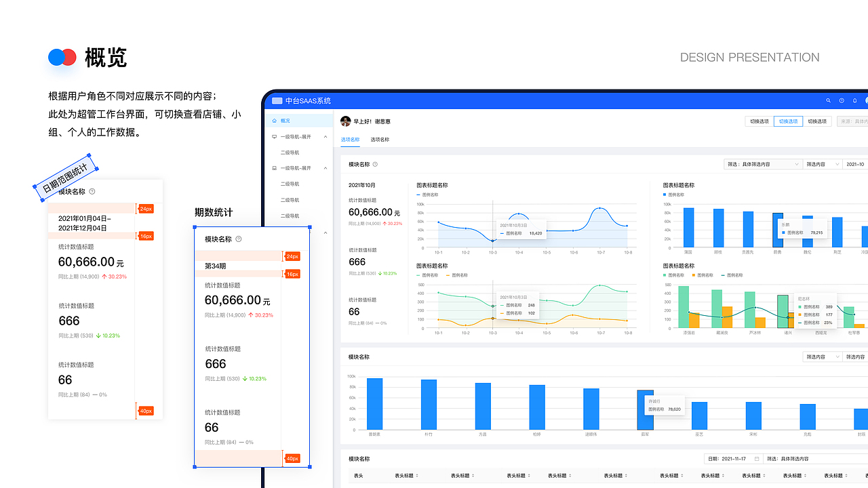Open the notification bell in the header

(x=855, y=100)
